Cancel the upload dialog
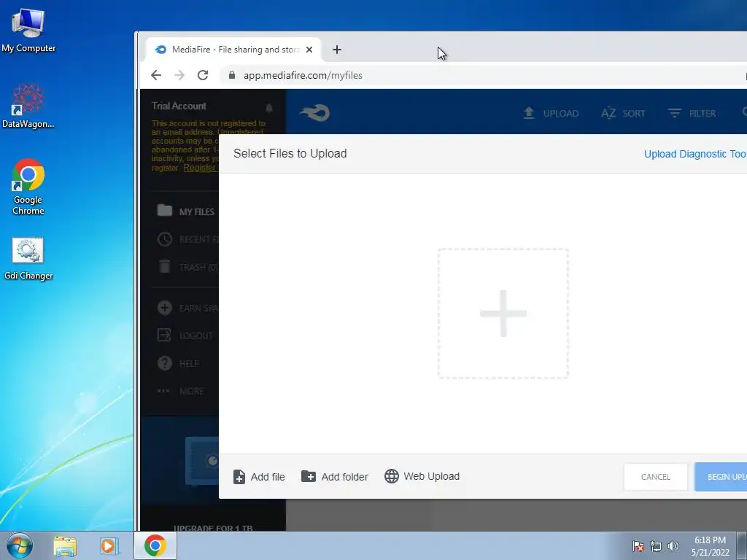The image size is (747, 560). (x=656, y=477)
